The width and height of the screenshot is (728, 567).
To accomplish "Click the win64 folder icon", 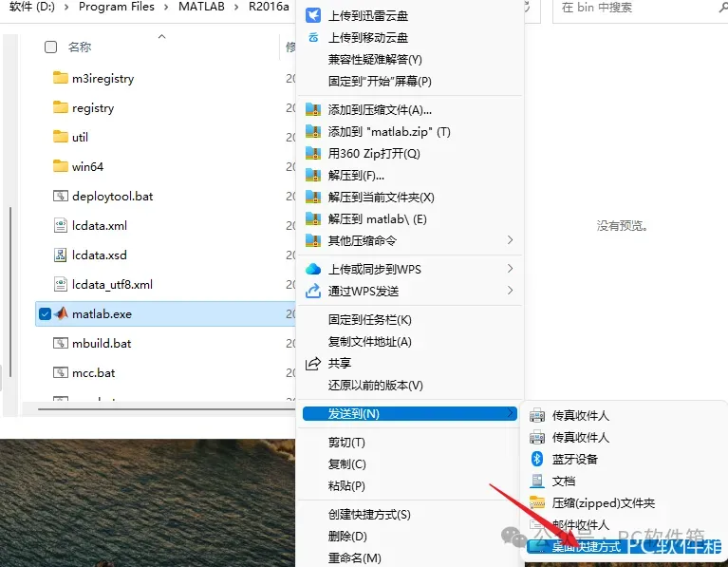I will [x=61, y=166].
